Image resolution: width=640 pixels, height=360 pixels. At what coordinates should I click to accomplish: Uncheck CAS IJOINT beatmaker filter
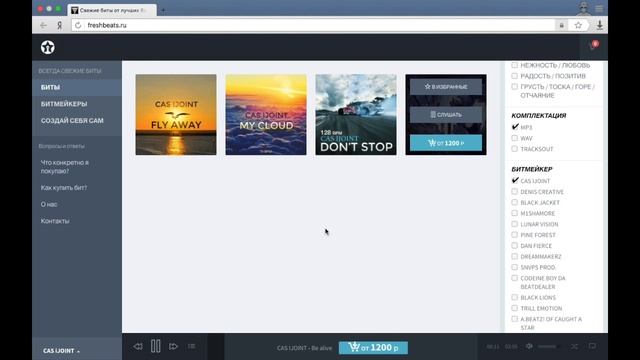pyautogui.click(x=515, y=180)
